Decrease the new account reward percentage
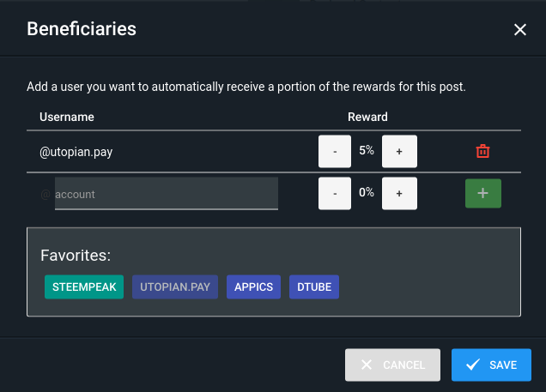The width and height of the screenshot is (546, 392). pos(335,193)
